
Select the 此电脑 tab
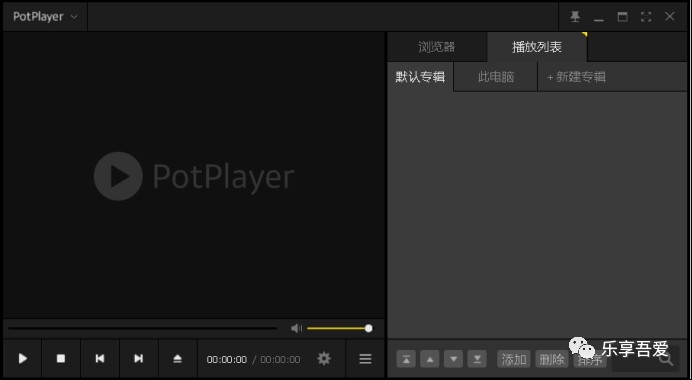(x=496, y=77)
